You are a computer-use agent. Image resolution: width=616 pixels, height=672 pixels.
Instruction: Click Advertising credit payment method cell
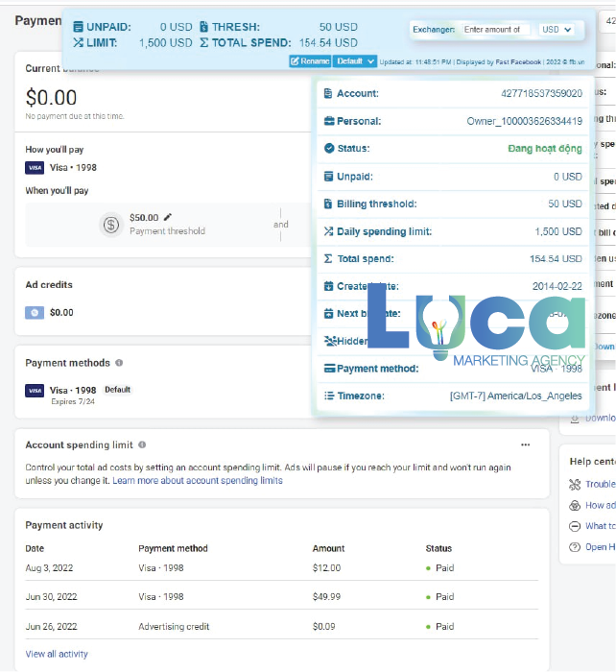point(174,627)
